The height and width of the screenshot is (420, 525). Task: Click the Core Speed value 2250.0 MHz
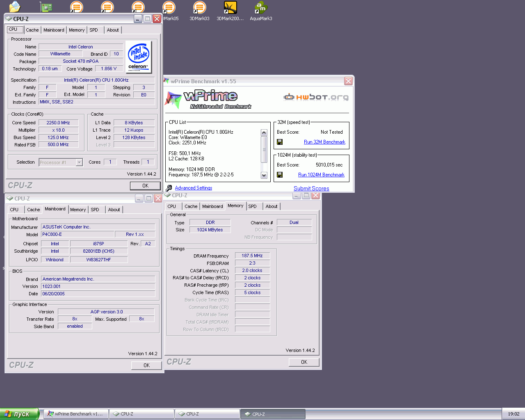[x=58, y=123]
